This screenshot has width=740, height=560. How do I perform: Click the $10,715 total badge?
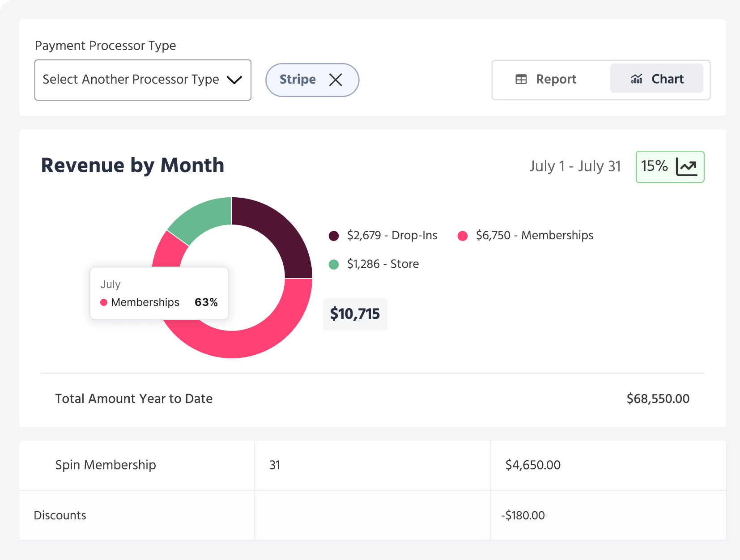tap(355, 314)
